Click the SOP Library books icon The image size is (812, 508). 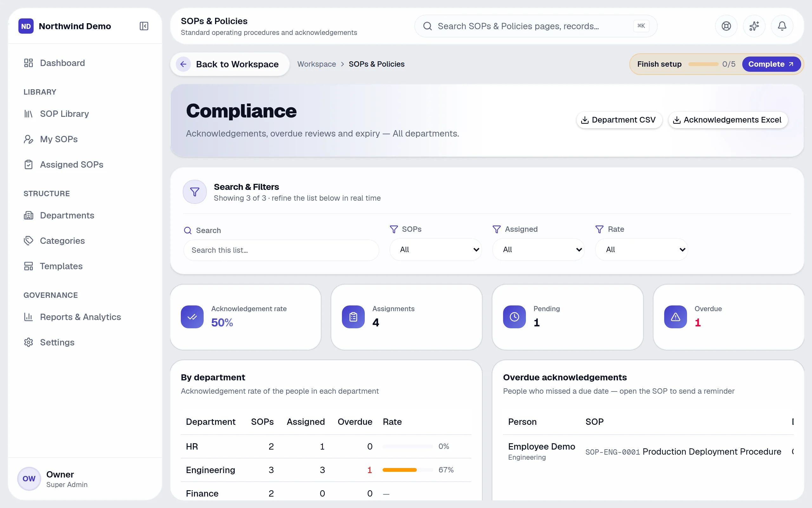29,114
